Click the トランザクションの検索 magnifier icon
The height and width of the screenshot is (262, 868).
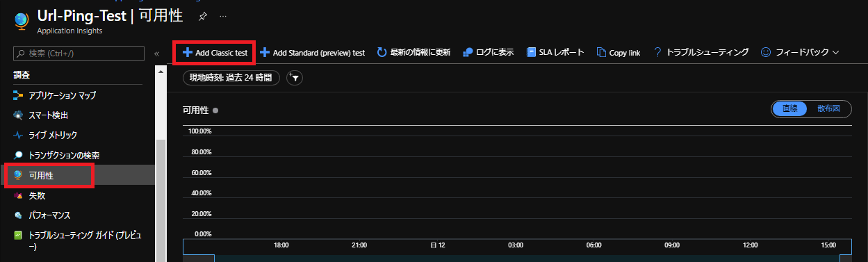coord(18,156)
